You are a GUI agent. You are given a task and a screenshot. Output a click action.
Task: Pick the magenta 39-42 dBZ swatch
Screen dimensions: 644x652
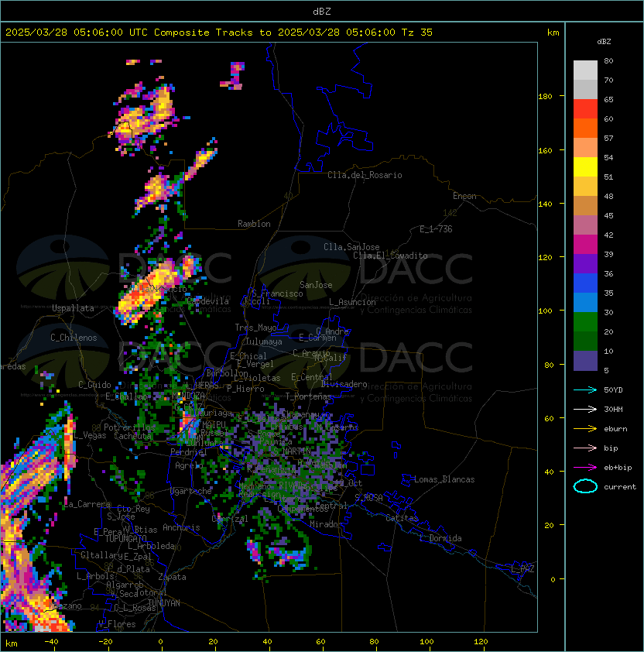pyautogui.click(x=585, y=244)
